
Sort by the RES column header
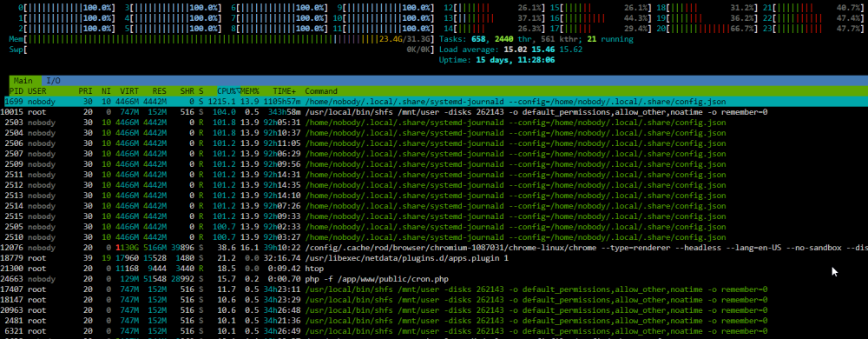(160, 91)
